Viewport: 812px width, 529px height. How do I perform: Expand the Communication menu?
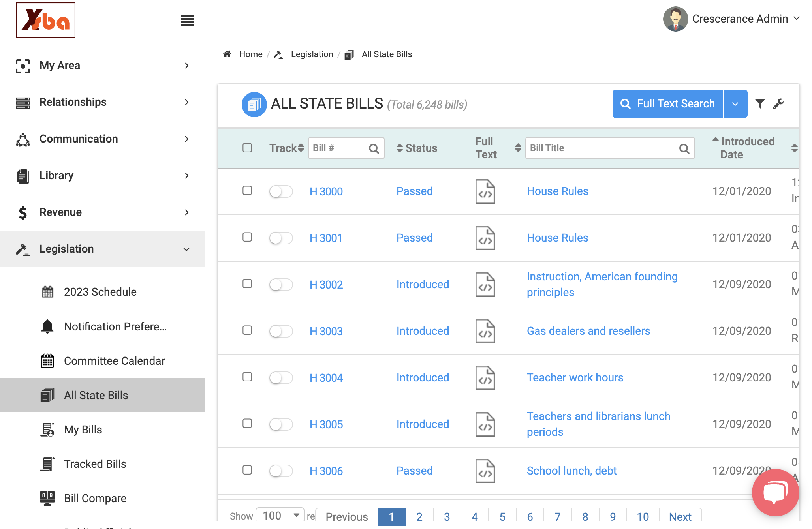[x=103, y=139]
